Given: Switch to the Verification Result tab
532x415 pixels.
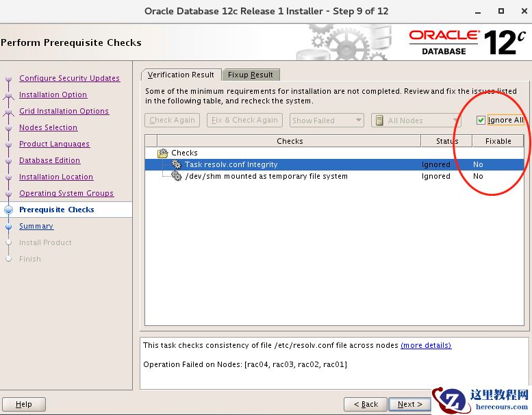Looking at the screenshot, I should pos(181,75).
